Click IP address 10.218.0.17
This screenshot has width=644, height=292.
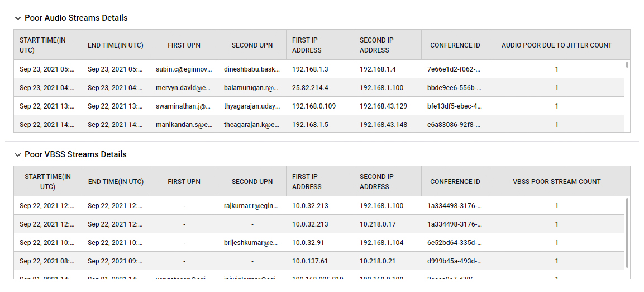[x=378, y=224]
